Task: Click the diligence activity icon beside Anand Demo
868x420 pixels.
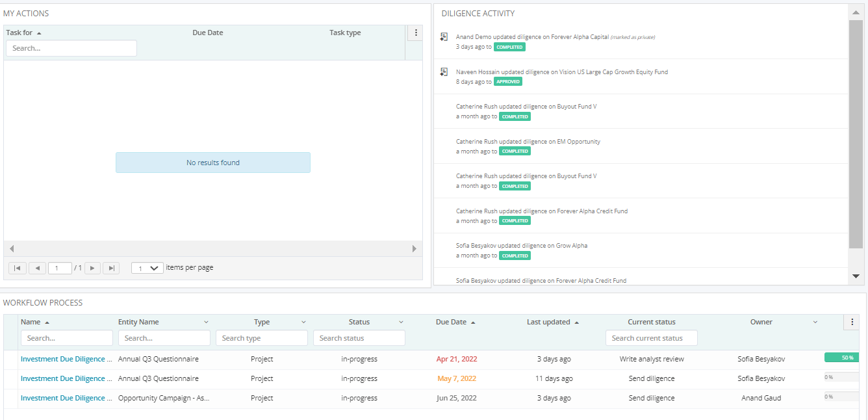Action: 444,37
